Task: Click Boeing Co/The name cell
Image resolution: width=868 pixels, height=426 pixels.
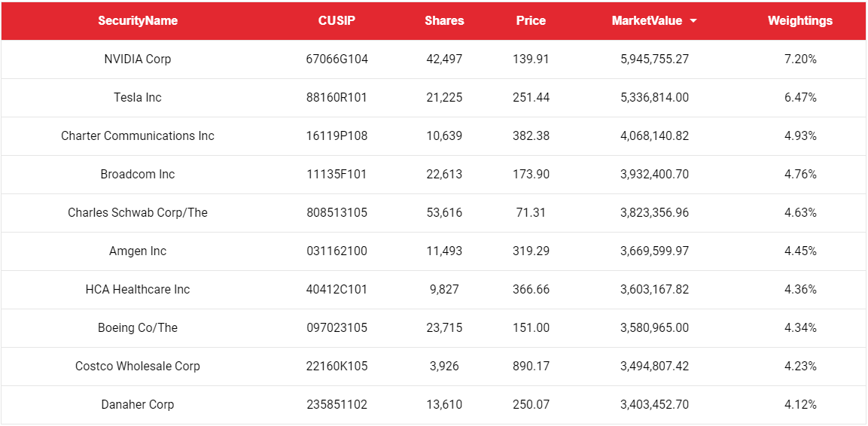Action: click(x=138, y=327)
